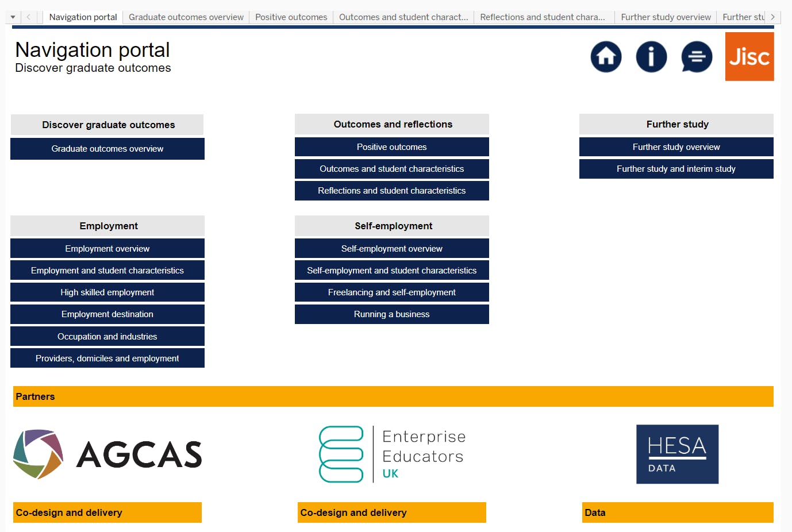Open the Reflections and student chara... tab
The width and height of the screenshot is (792, 532).
543,17
